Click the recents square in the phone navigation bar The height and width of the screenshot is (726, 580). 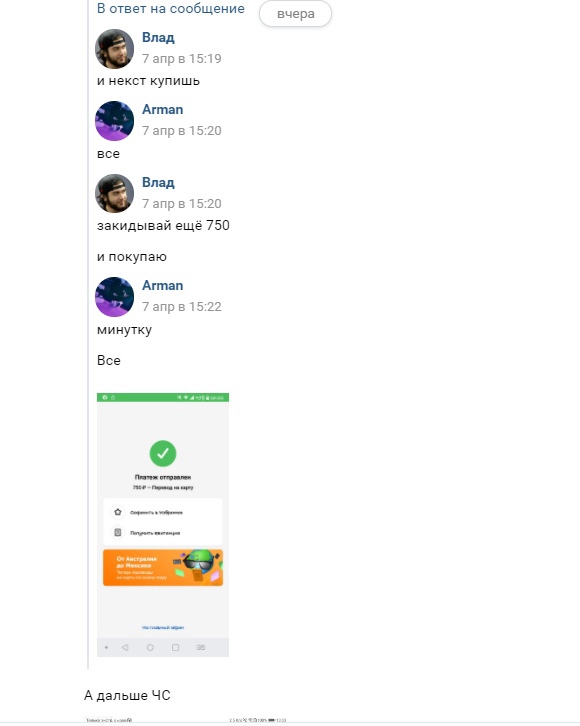point(175,647)
